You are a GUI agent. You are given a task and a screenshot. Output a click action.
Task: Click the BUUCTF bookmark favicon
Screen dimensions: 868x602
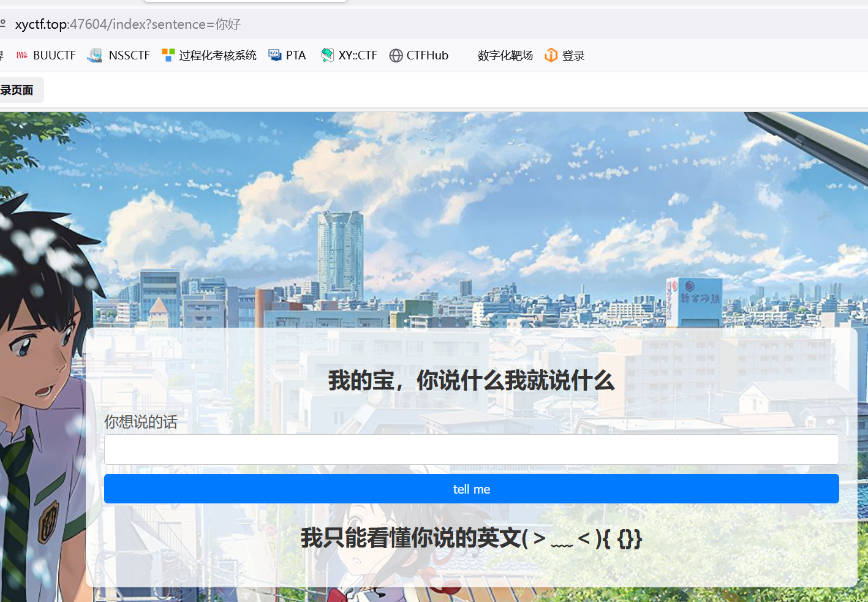click(x=22, y=56)
